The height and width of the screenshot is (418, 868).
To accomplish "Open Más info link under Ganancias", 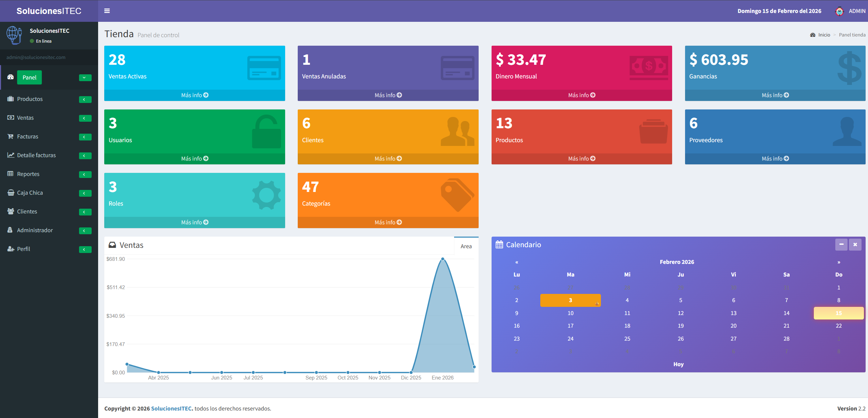I will coord(775,95).
